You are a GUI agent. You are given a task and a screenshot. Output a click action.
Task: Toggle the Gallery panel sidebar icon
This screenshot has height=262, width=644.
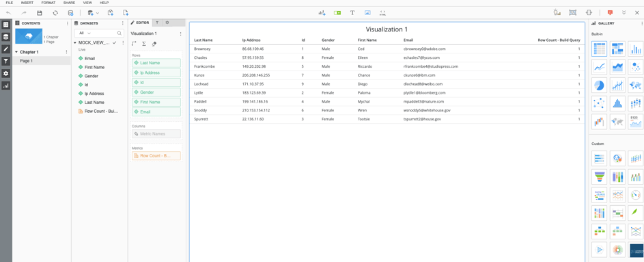pyautogui.click(x=5, y=86)
